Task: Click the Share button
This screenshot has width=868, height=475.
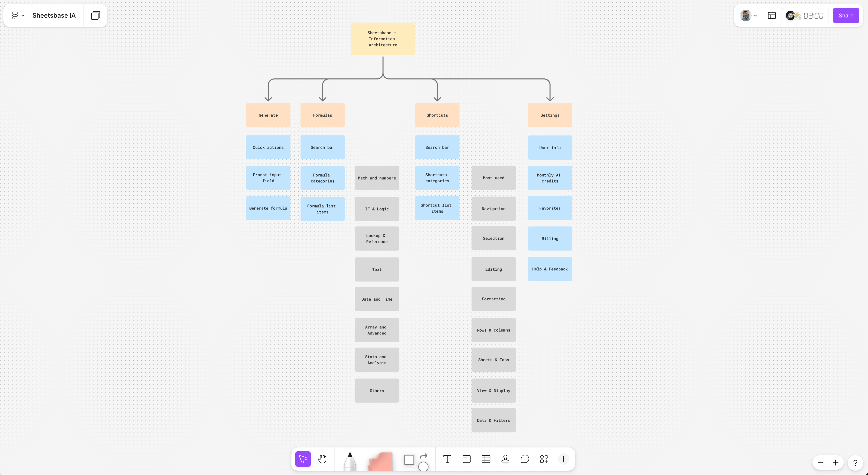Action: click(846, 15)
